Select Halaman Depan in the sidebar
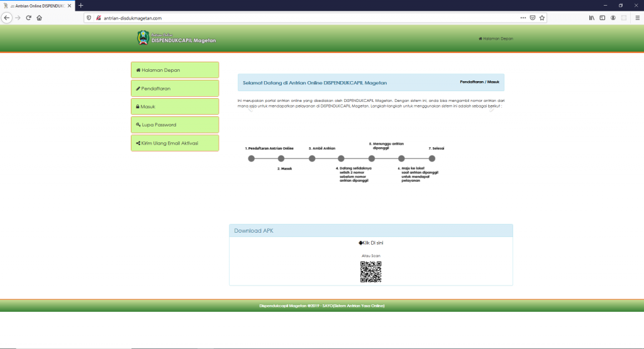 point(175,70)
